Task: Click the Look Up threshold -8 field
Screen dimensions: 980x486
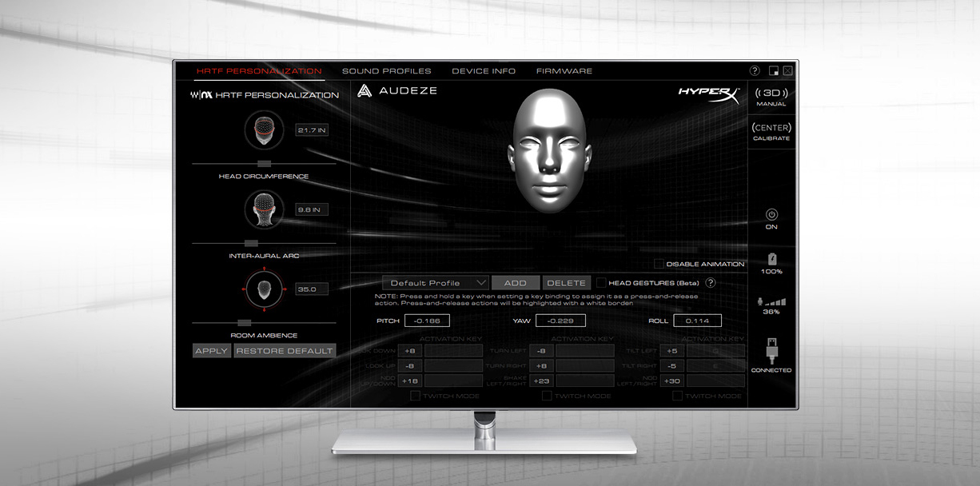Action: coord(409,366)
